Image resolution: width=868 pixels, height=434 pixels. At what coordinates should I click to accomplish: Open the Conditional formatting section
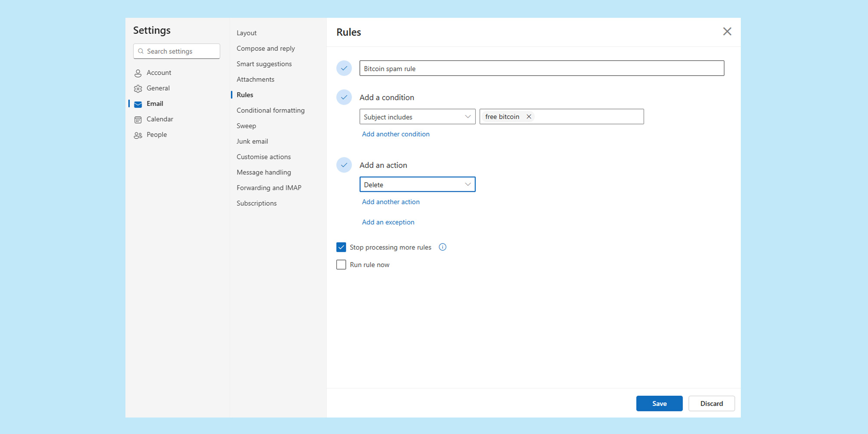[270, 110]
